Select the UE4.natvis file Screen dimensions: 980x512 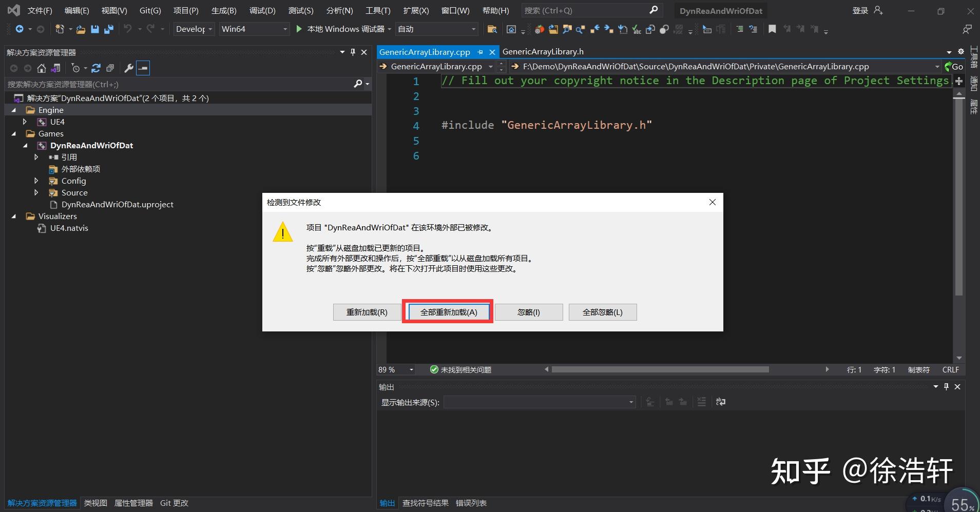69,228
